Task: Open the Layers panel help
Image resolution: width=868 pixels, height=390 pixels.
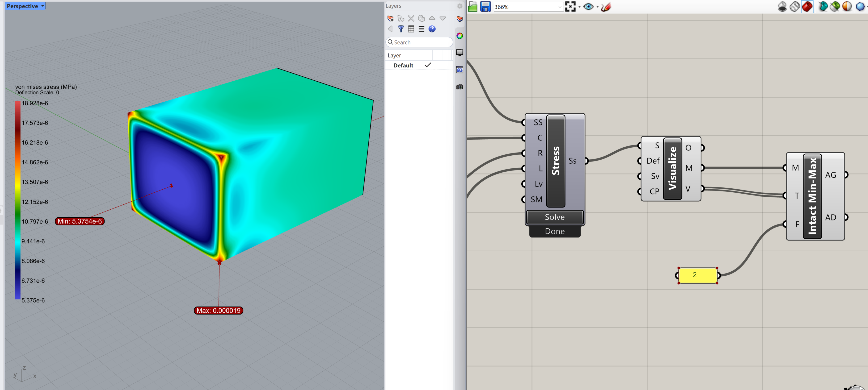Action: (x=432, y=29)
